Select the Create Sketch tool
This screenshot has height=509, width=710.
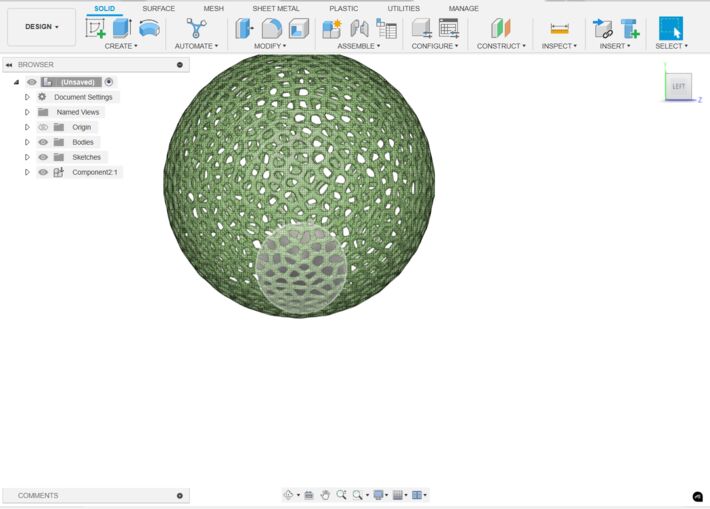pos(95,29)
